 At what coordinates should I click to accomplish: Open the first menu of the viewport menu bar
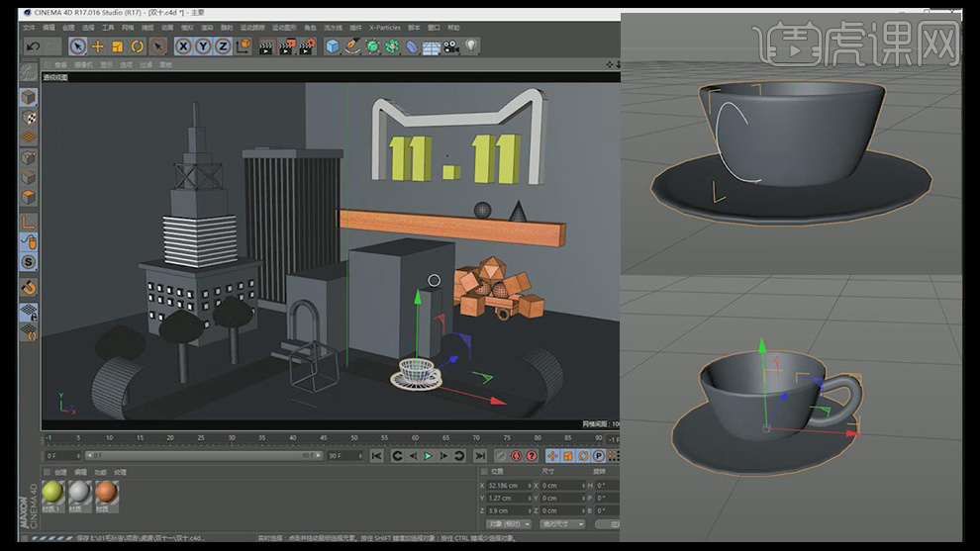[x=60, y=65]
